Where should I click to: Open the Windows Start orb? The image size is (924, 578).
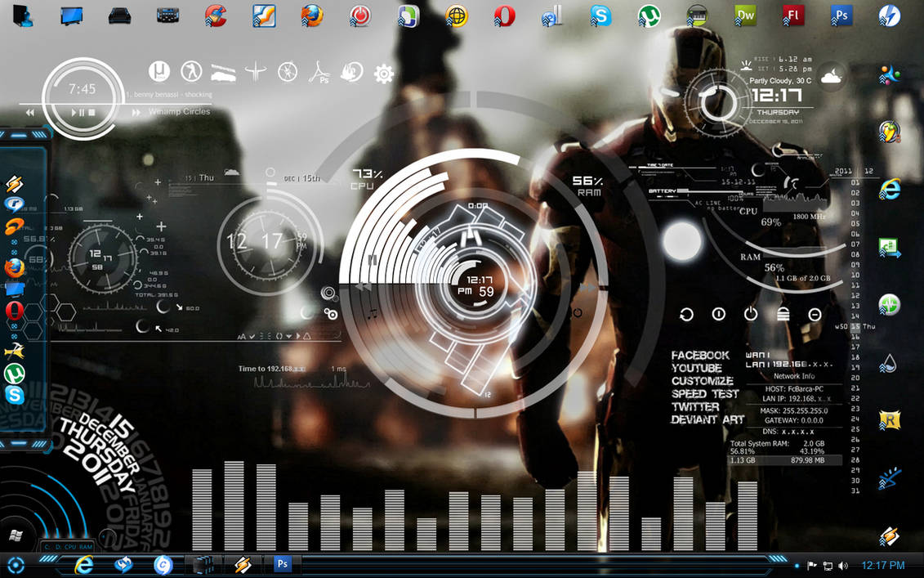point(16,535)
